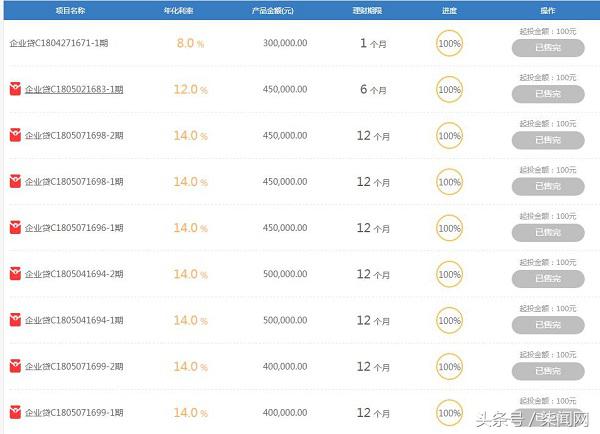
Task: Click 14.0% rate in 企业贷C1805071699-1期 row
Action: coord(191,413)
